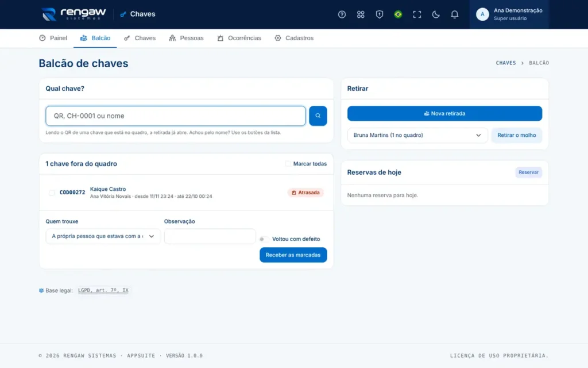Open the apps grid icon

point(361,14)
